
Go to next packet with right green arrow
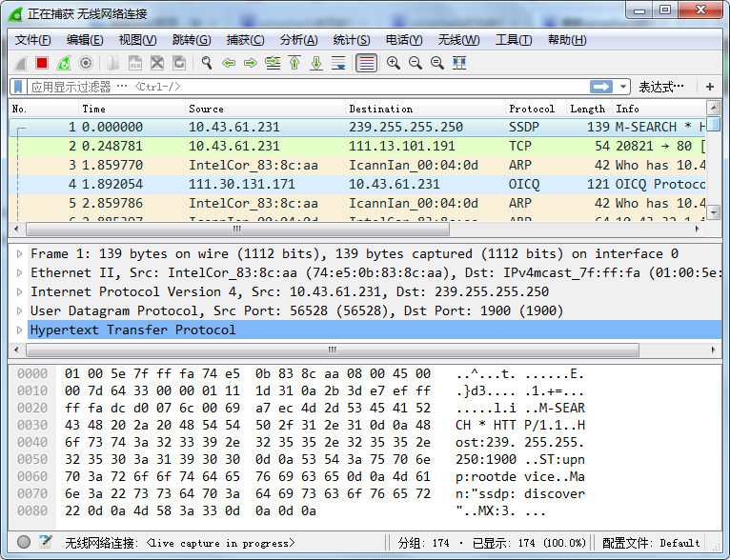click(251, 63)
